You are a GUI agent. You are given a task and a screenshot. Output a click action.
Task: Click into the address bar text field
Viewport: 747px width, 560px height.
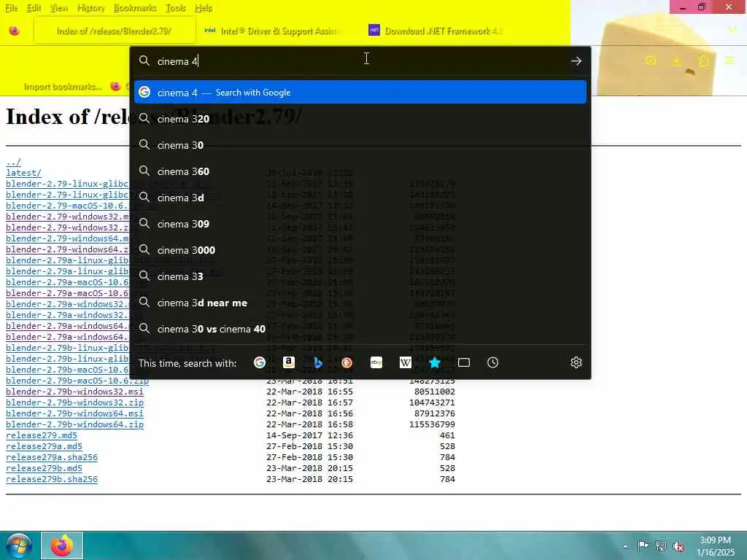360,61
